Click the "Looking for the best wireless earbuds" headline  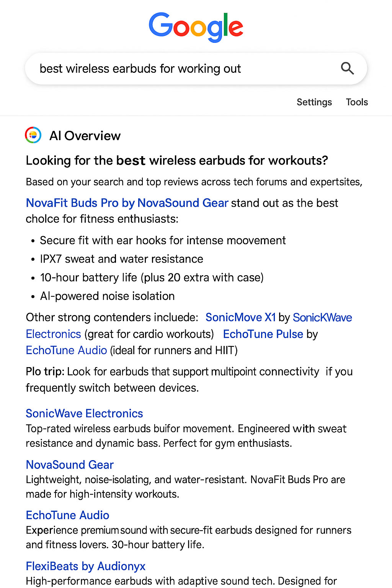pyautogui.click(x=177, y=160)
